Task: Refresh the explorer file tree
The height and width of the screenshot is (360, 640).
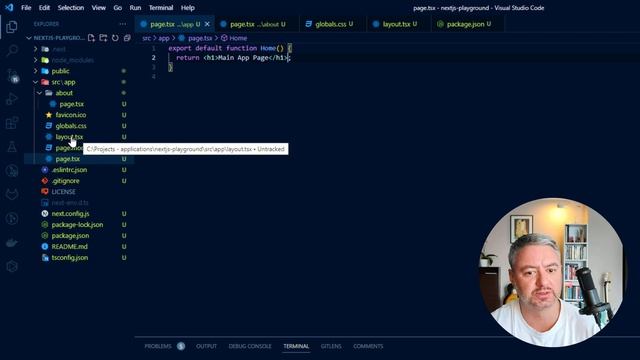Action: click(115, 38)
